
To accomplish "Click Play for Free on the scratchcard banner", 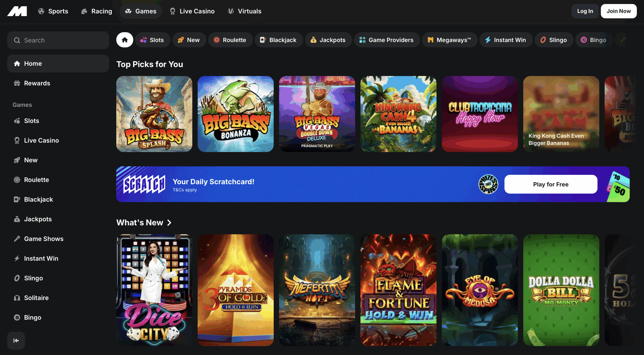I will (551, 184).
